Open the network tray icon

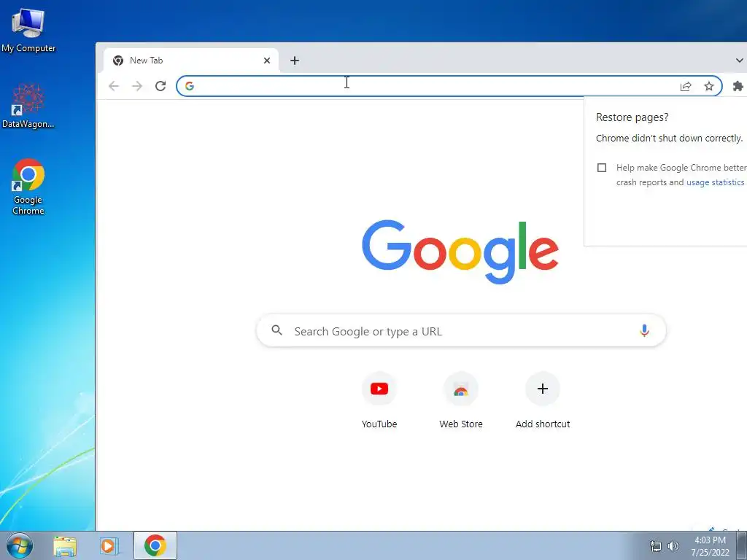[x=656, y=546]
